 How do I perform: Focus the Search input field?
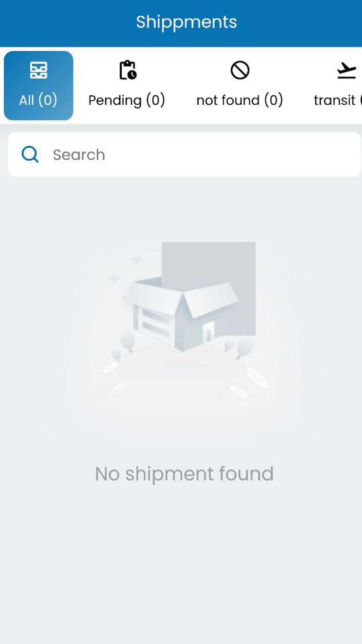click(x=184, y=154)
